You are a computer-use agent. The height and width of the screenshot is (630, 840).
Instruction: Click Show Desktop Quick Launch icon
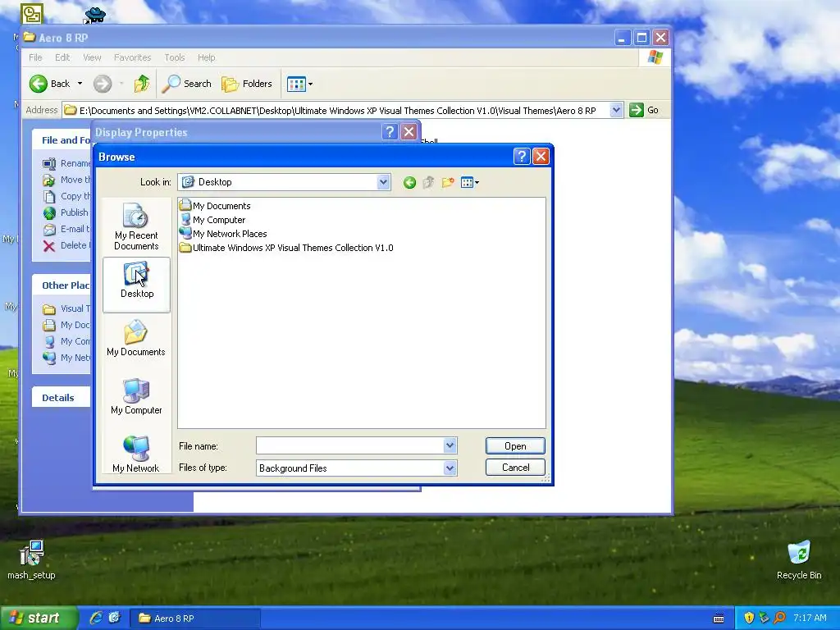tap(115, 618)
